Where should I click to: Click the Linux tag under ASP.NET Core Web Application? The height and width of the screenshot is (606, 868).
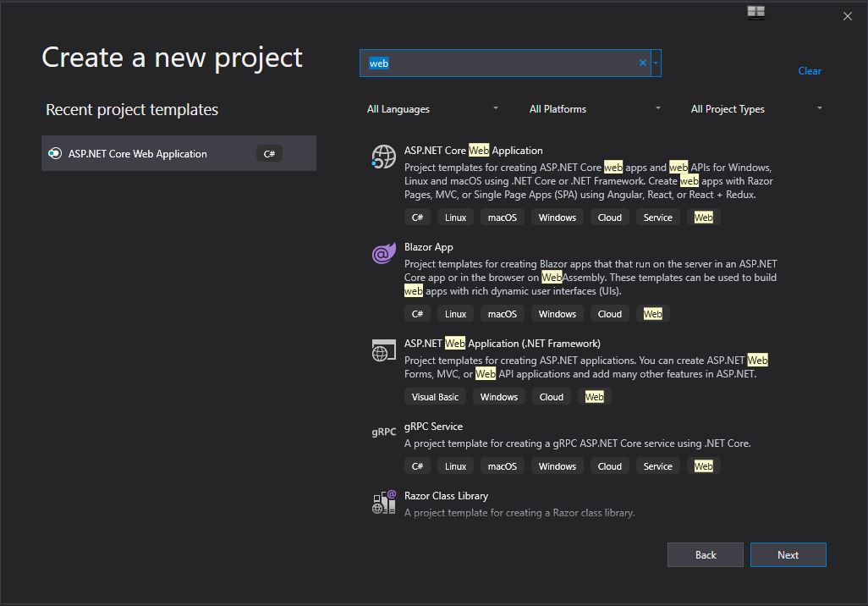[x=456, y=218]
